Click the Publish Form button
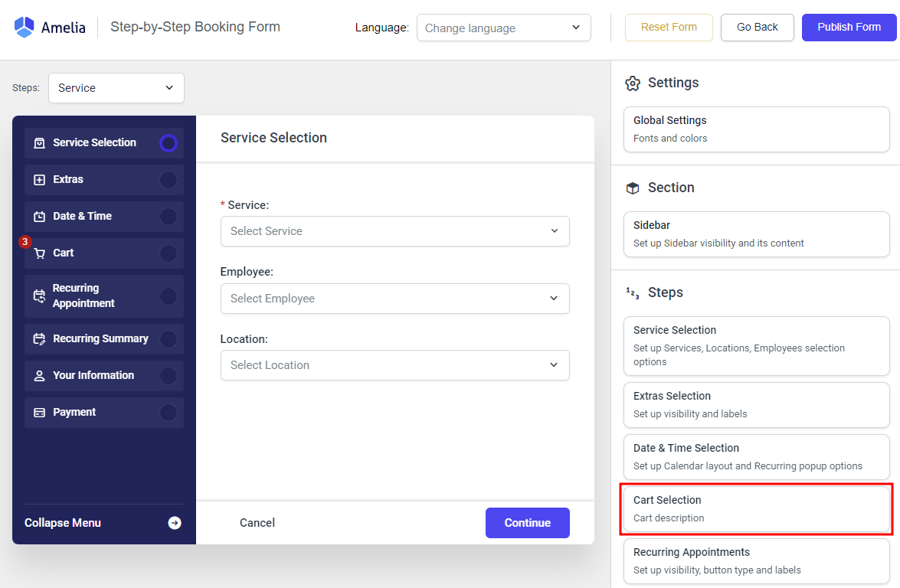The height and width of the screenshot is (588, 900). coord(849,28)
